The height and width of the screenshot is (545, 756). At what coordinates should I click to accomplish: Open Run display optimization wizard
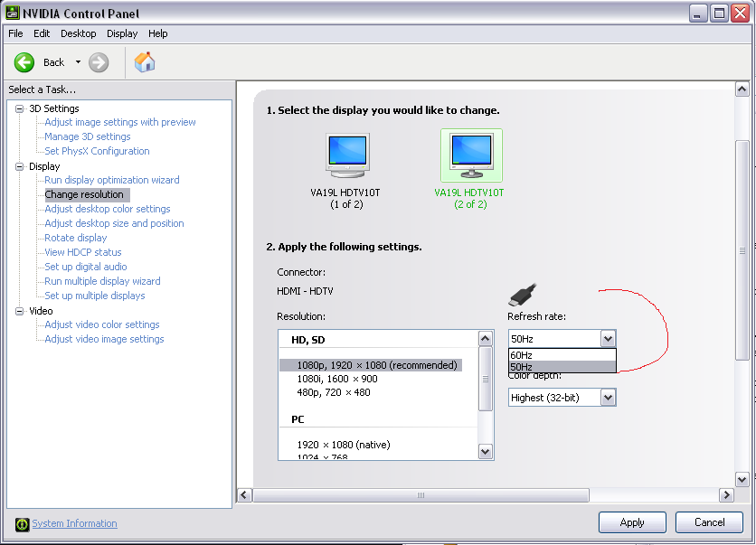pos(112,180)
